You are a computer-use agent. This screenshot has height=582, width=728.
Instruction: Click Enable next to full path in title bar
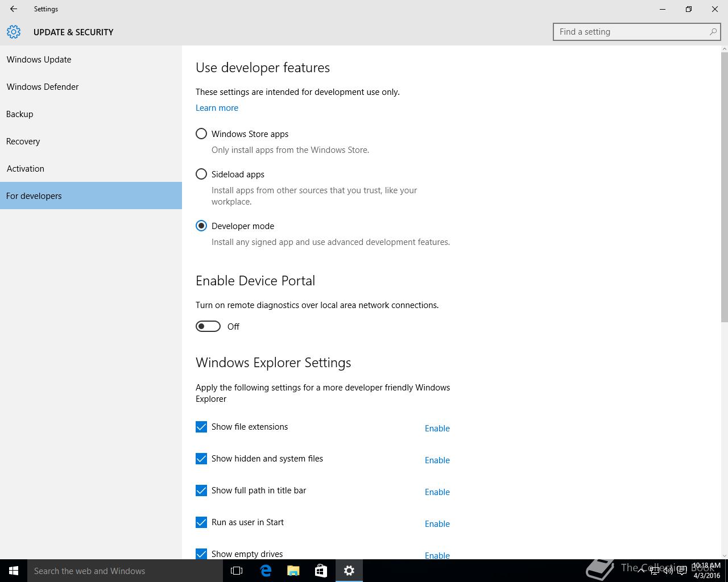[x=437, y=492]
